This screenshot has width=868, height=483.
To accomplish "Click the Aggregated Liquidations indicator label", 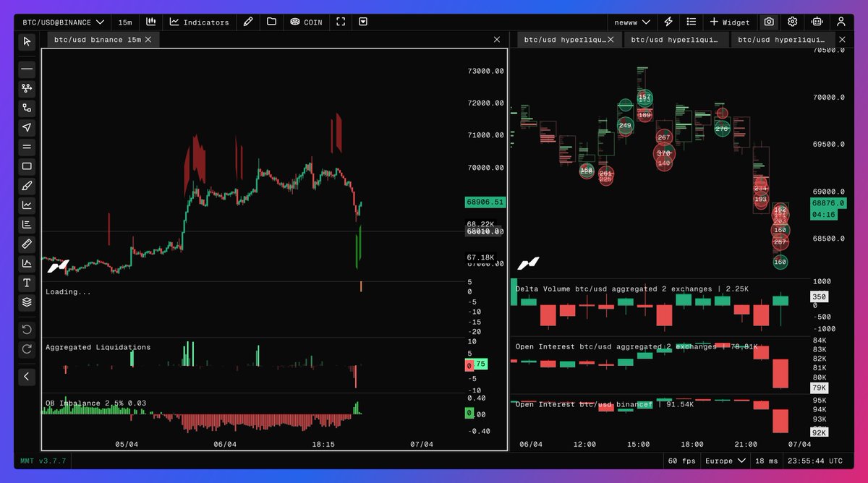I will click(x=98, y=347).
